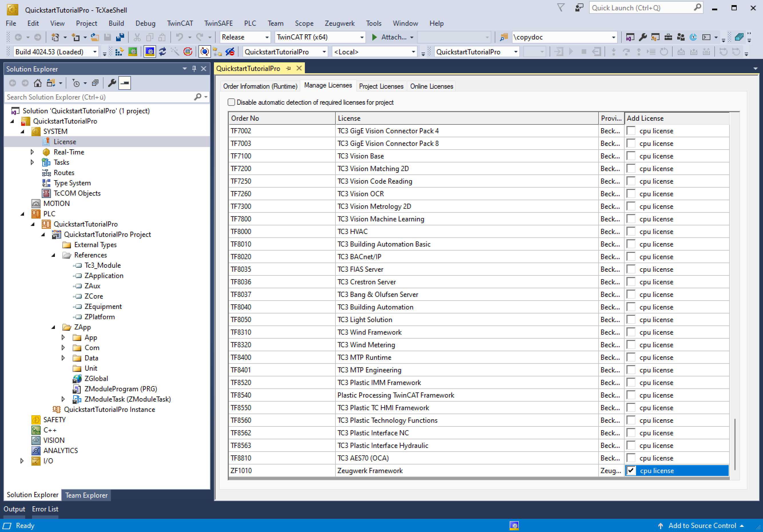Click the window layout icon at toolbar end

point(739,37)
